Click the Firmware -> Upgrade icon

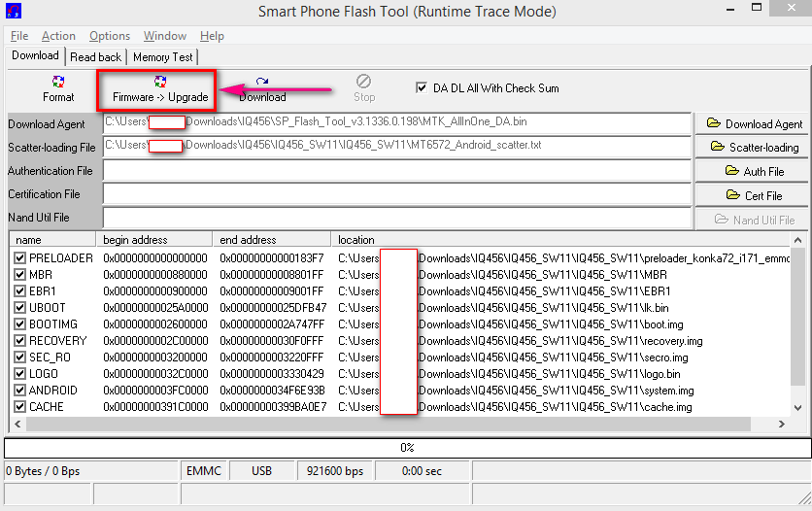pos(160,89)
